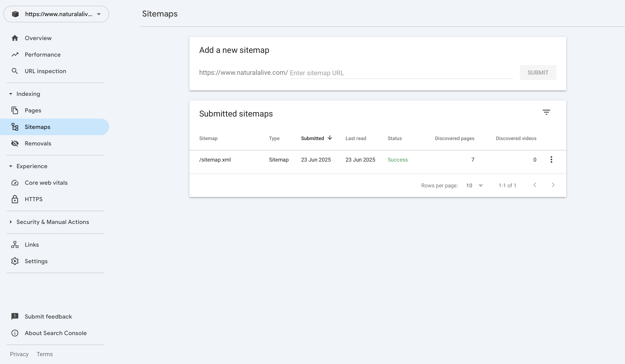Sort by Last read column header
The width and height of the screenshot is (625, 364).
[x=356, y=138]
